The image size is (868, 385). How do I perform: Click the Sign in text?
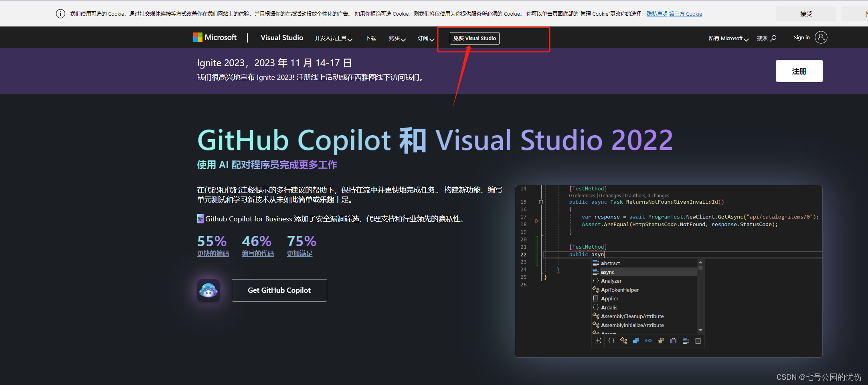coord(801,37)
